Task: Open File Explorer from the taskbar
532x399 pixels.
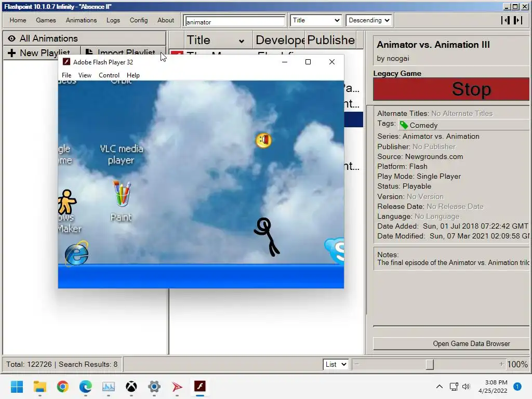Action: pos(39,387)
